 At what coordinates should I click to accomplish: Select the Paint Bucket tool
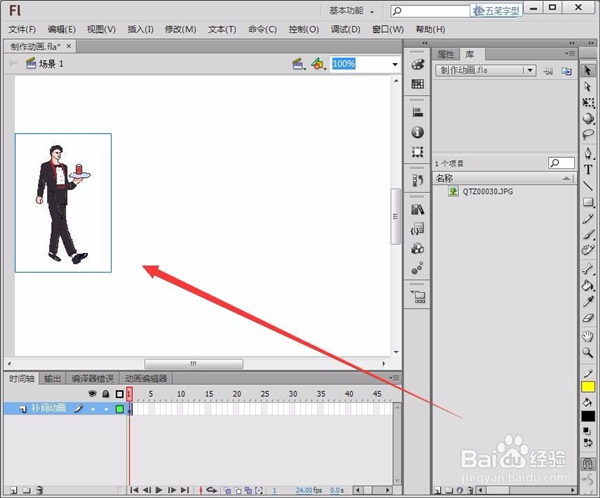tap(588, 285)
